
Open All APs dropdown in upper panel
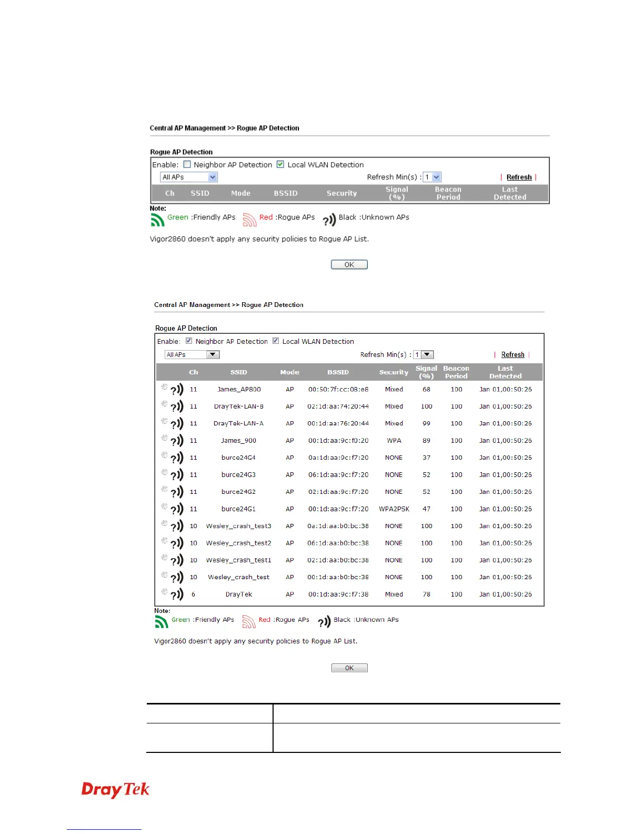[x=189, y=177]
